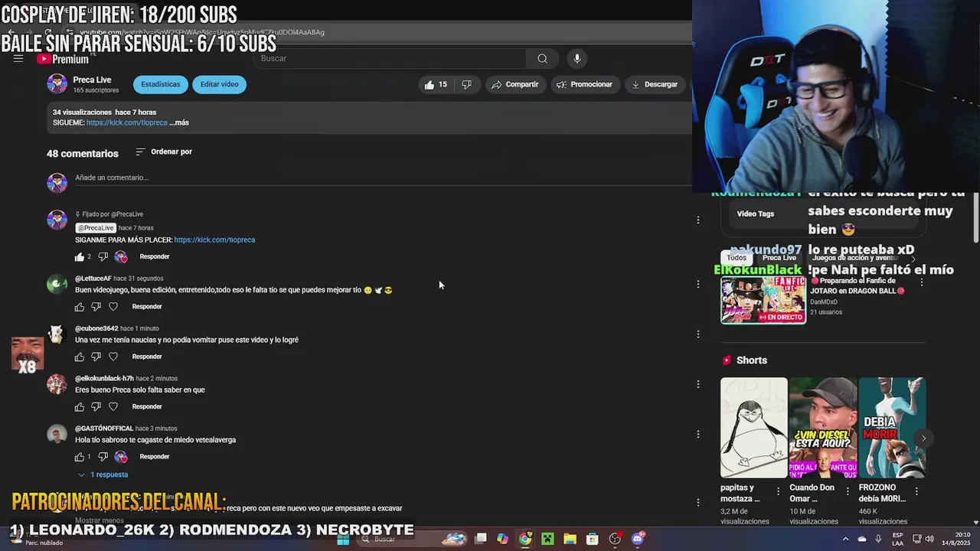This screenshot has height=551, width=980.
Task: Like @cubone3642's comment
Action: click(80, 357)
